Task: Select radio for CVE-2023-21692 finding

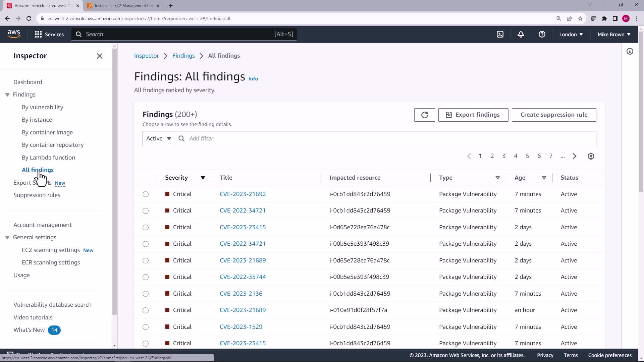Action: 146,194
